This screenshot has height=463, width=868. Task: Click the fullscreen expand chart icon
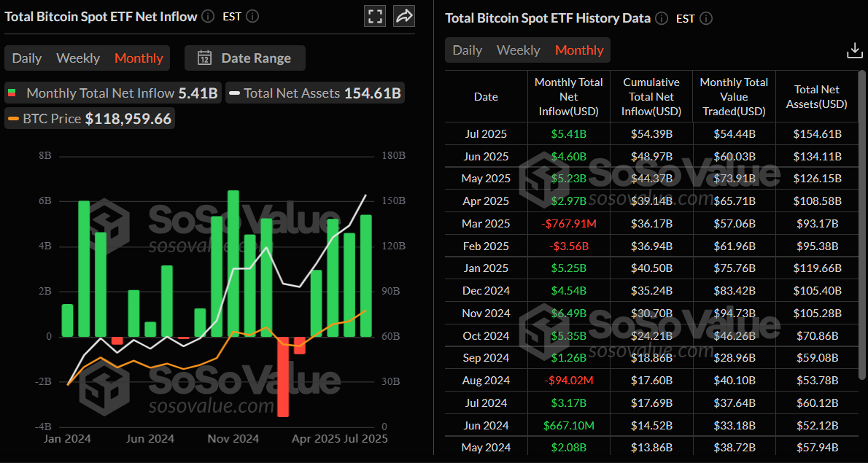pyautogui.click(x=375, y=16)
